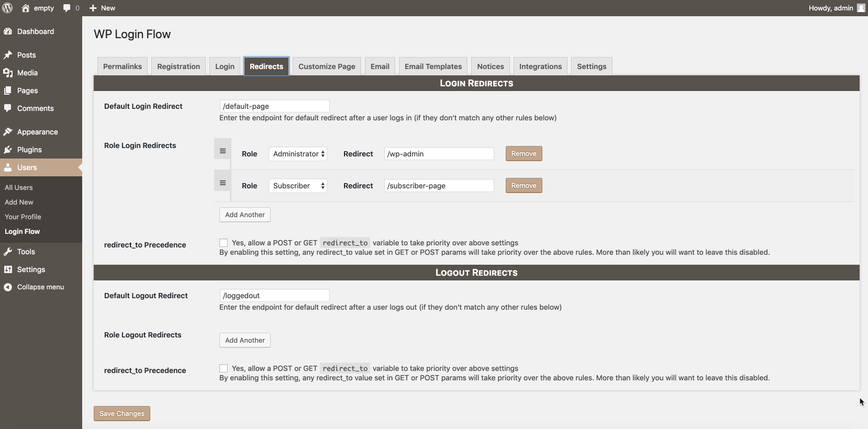Open the Email Templates tab

(x=433, y=66)
